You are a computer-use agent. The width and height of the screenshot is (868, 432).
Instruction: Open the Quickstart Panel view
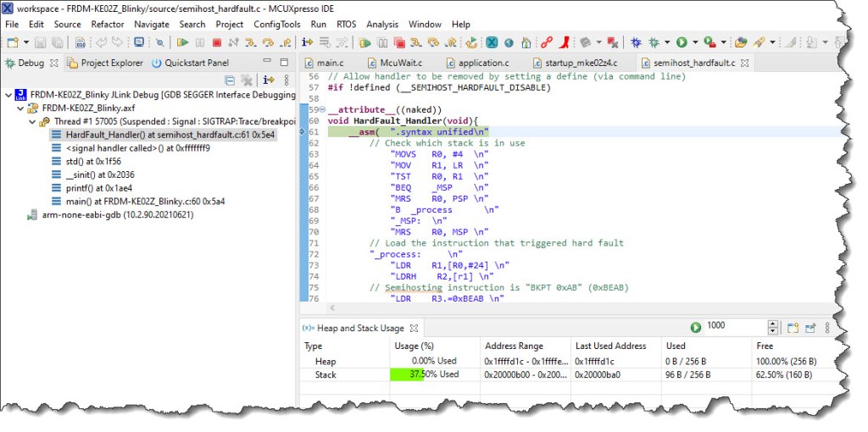196,63
